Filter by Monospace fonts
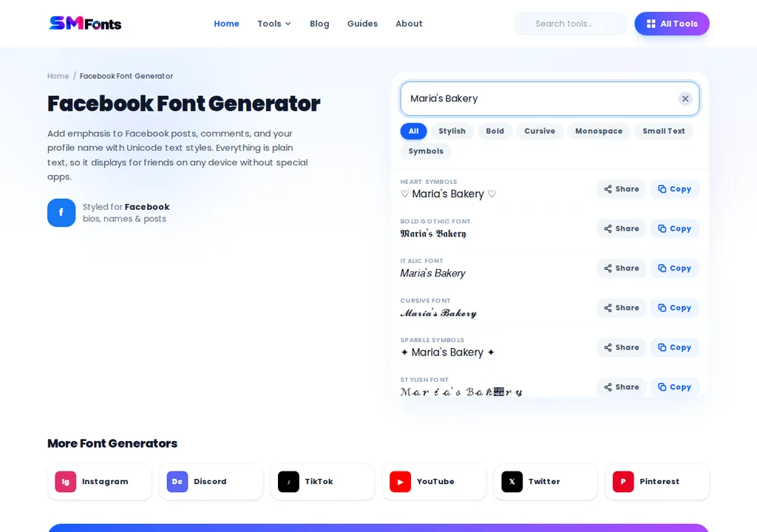Viewport: 757px width, 532px height. pyautogui.click(x=599, y=131)
